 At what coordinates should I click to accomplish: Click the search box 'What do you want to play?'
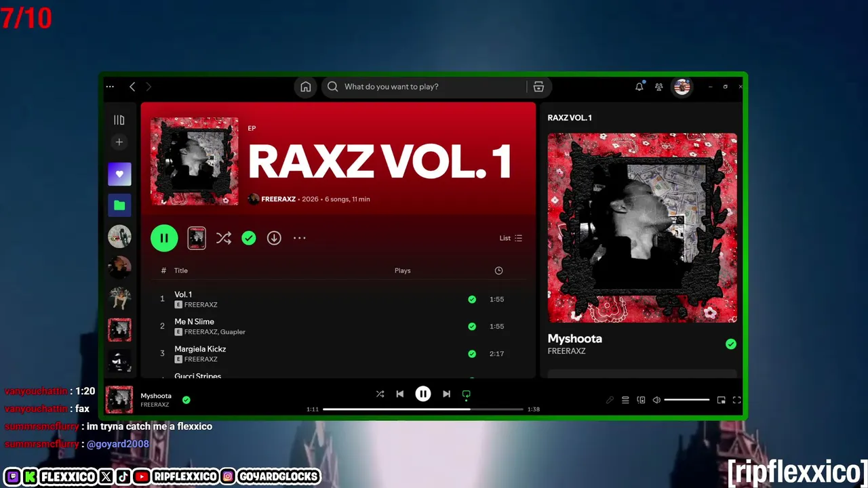coord(425,87)
